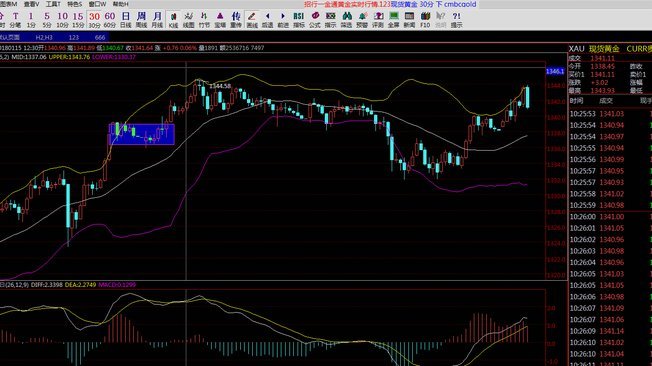
Task: Switch to the H2,H3 page tab
Action: pos(44,37)
